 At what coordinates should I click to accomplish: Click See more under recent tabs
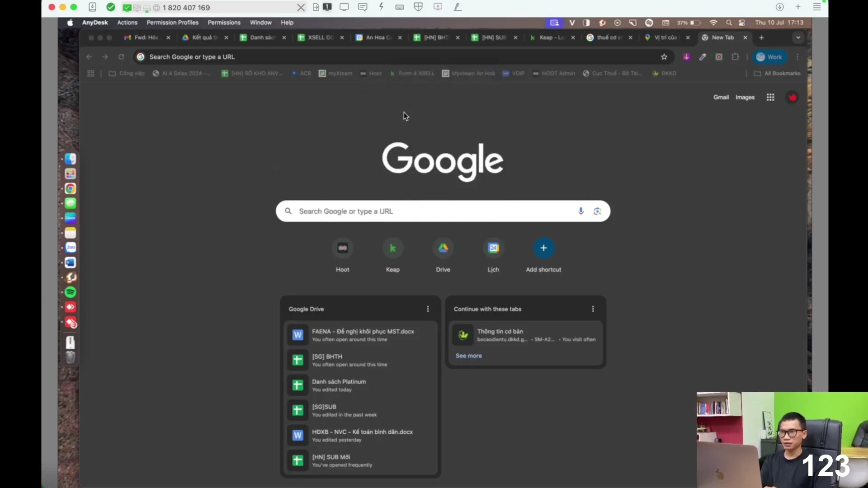click(x=468, y=356)
